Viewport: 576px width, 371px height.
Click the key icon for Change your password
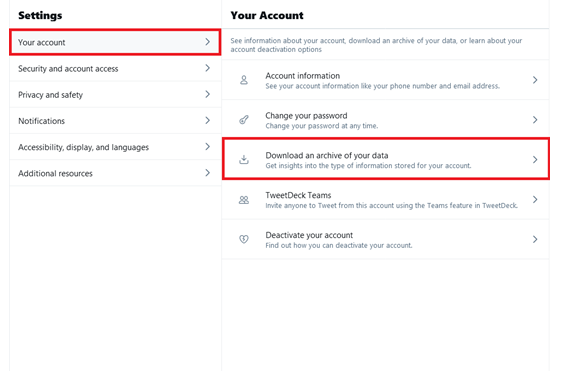[244, 120]
